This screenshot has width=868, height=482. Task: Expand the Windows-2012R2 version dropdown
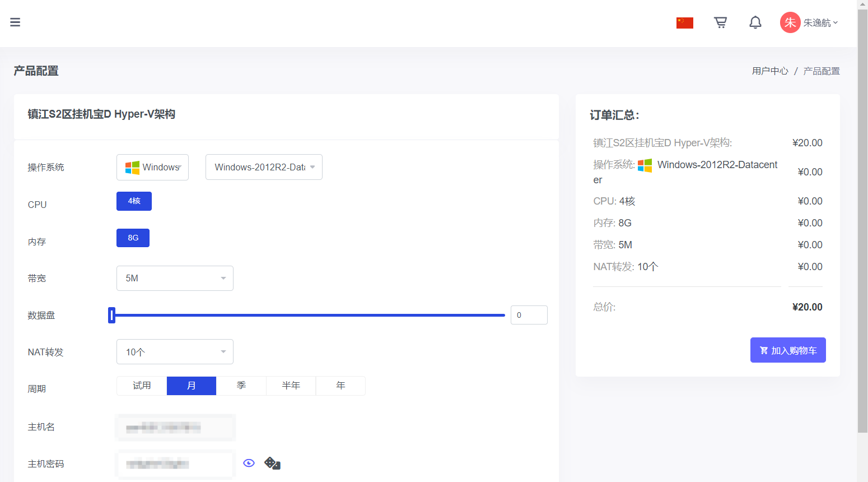click(264, 167)
